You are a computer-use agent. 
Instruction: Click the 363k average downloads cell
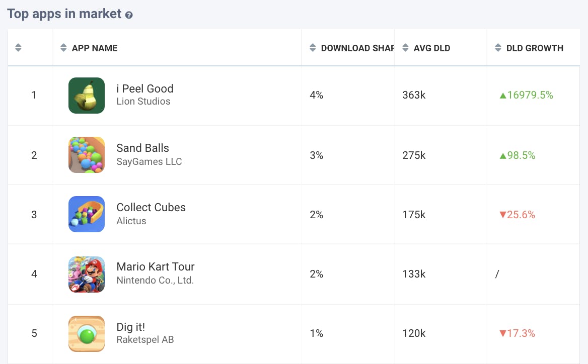[x=414, y=96]
